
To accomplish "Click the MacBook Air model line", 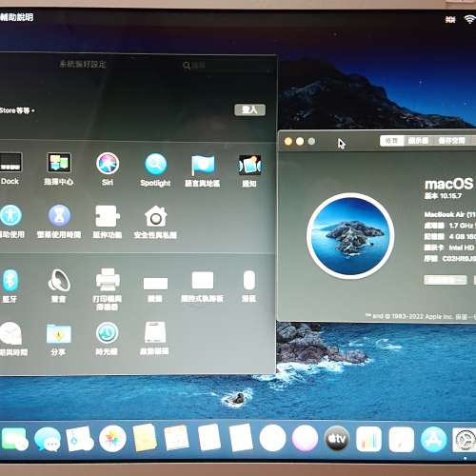I will point(450,214).
